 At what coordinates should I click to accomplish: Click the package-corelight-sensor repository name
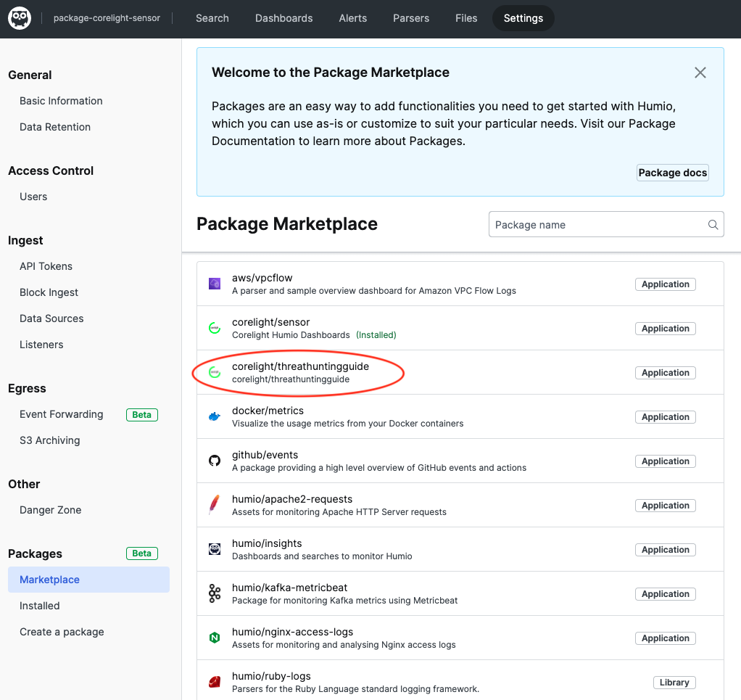(107, 18)
